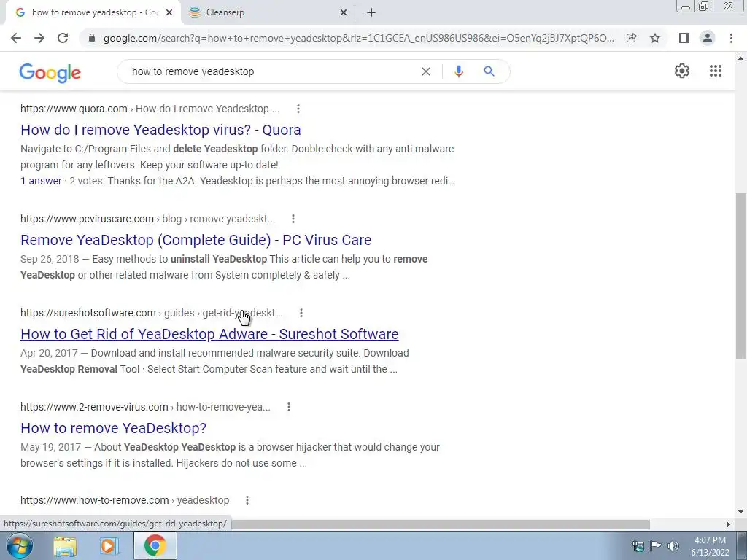Click the scroll up arrow at top right
Image resolution: width=747 pixels, height=560 pixels.
tap(740, 58)
